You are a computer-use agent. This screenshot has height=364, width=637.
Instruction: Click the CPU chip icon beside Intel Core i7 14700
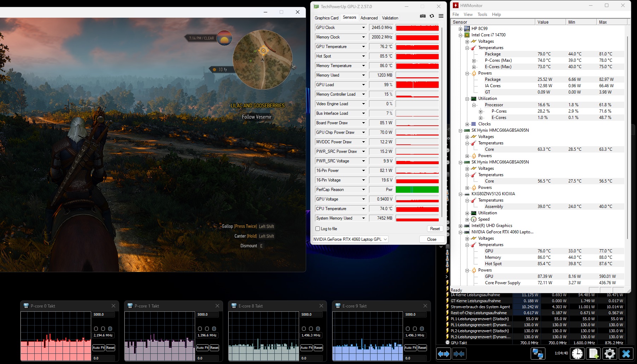pyautogui.click(x=467, y=35)
